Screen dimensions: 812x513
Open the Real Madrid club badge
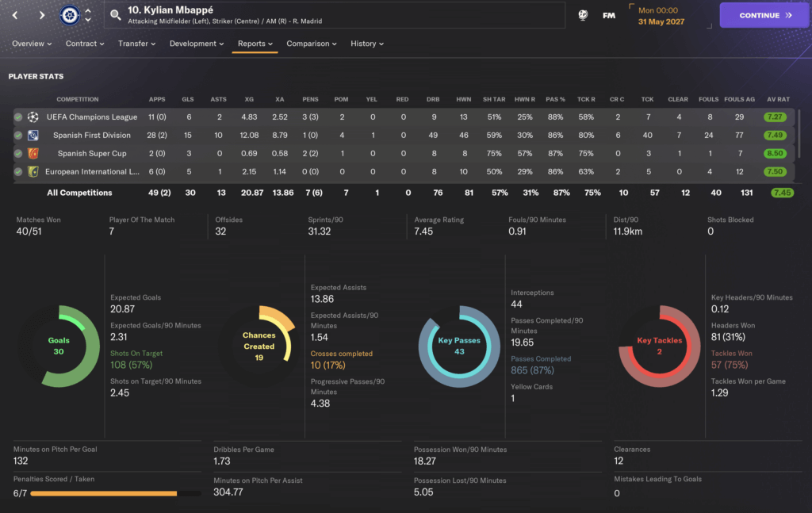pos(69,15)
